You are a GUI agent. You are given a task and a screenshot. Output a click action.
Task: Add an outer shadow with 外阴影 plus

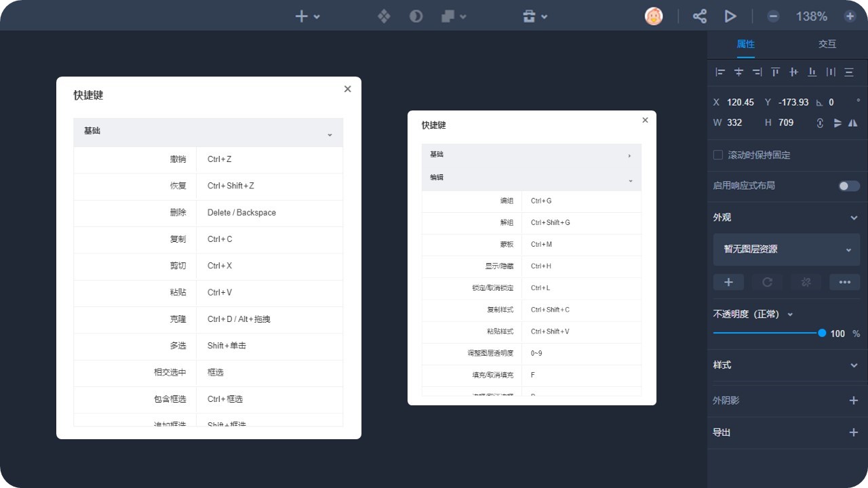coord(854,401)
